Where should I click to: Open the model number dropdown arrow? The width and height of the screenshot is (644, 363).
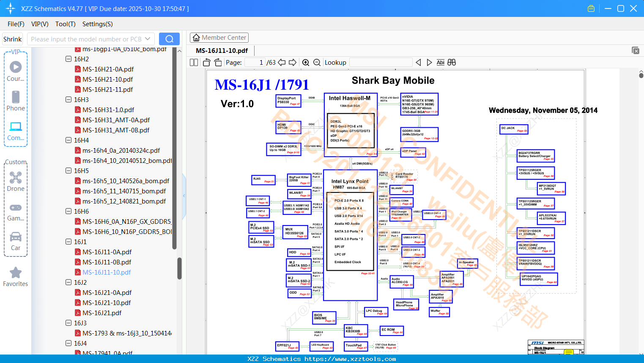pyautogui.click(x=148, y=39)
